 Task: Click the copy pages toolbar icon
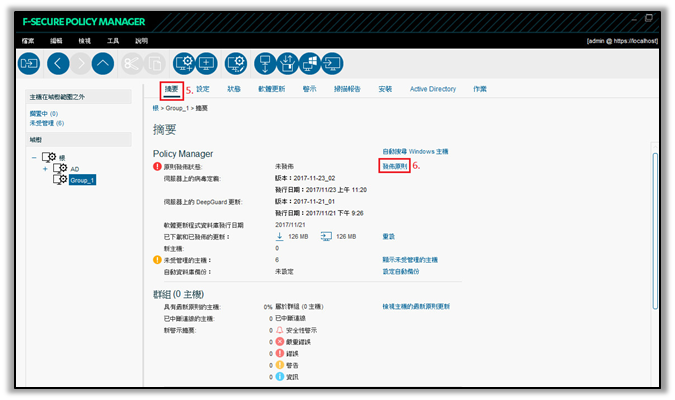point(155,64)
